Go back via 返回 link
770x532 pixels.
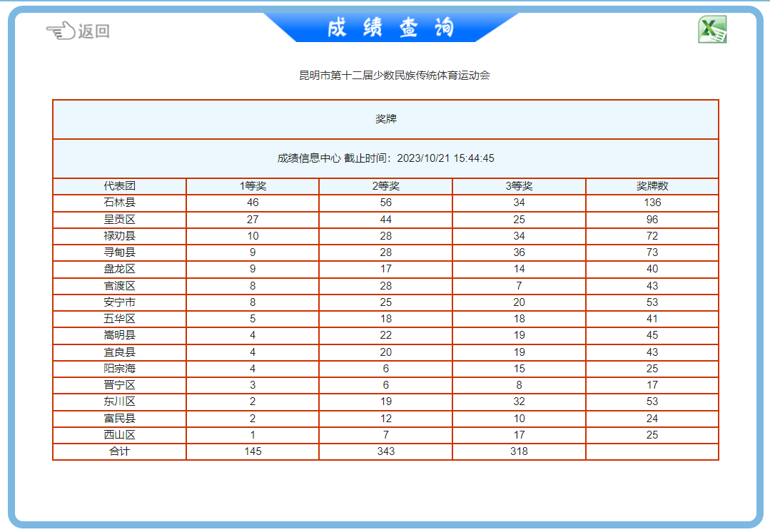tap(93, 31)
